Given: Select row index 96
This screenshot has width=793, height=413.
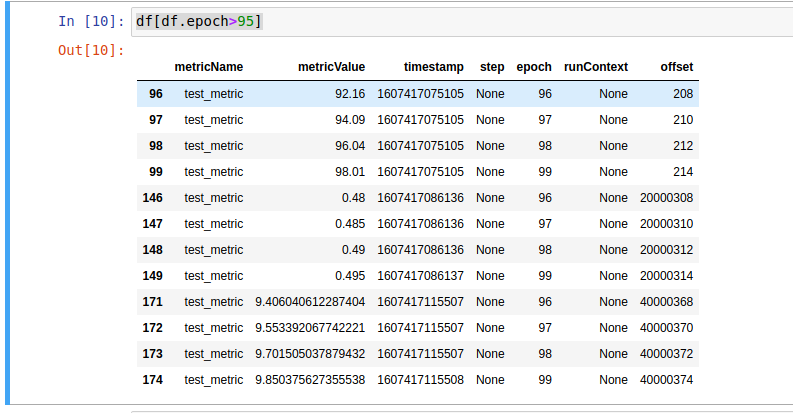Looking at the screenshot, I should pyautogui.click(x=156, y=94).
